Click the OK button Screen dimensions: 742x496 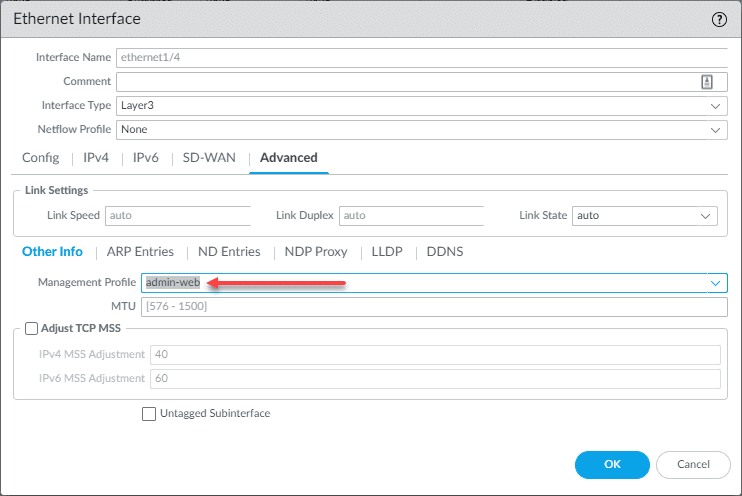(612, 464)
